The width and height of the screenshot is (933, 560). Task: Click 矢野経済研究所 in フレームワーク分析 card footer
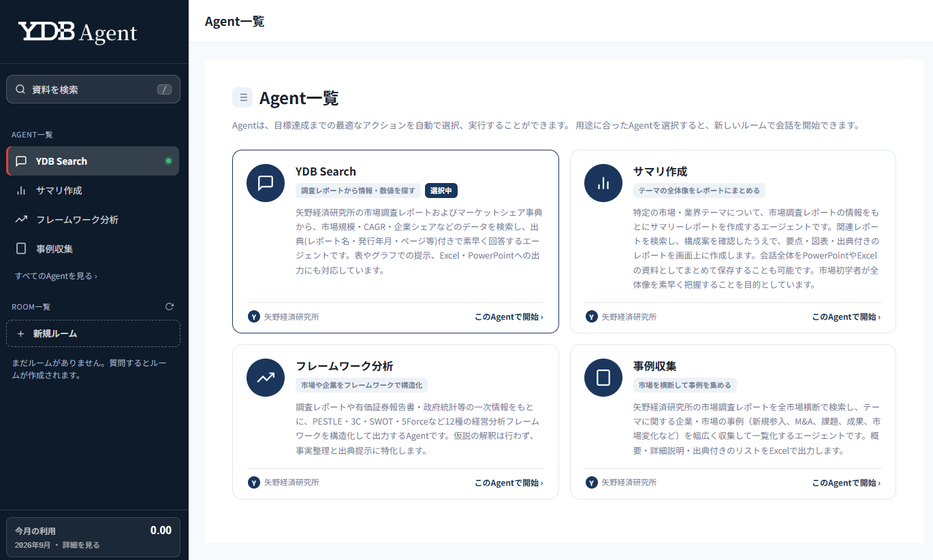click(x=291, y=482)
